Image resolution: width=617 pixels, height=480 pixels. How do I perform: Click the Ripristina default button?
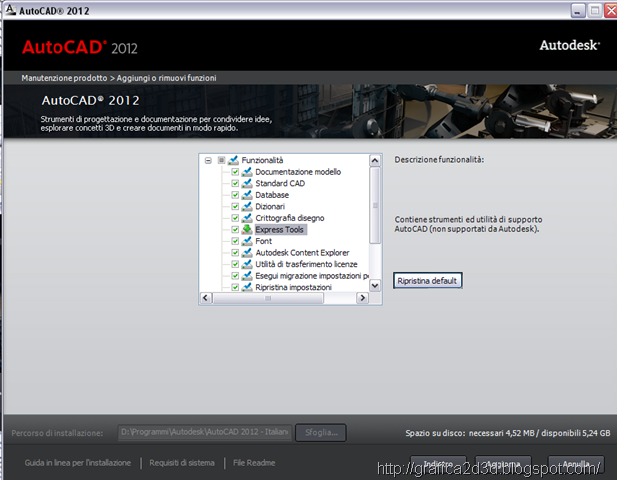coord(427,281)
